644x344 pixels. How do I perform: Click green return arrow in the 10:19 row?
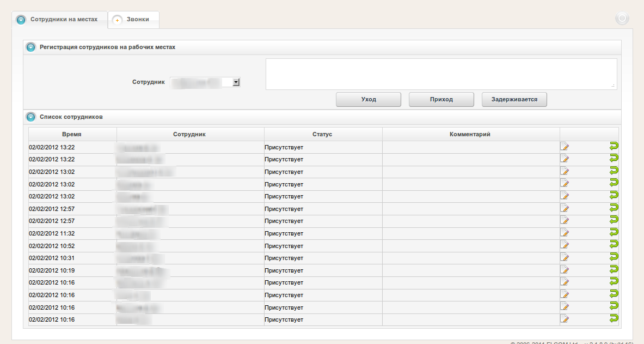point(614,269)
